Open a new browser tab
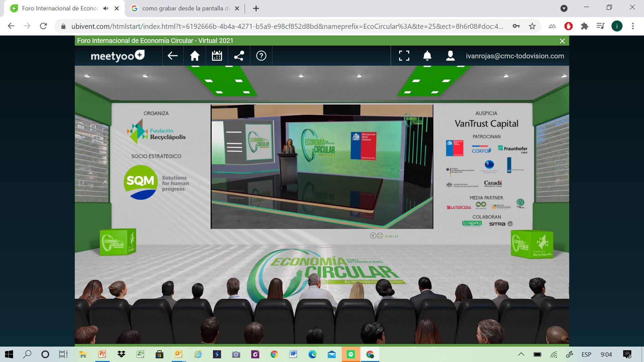 (x=256, y=8)
